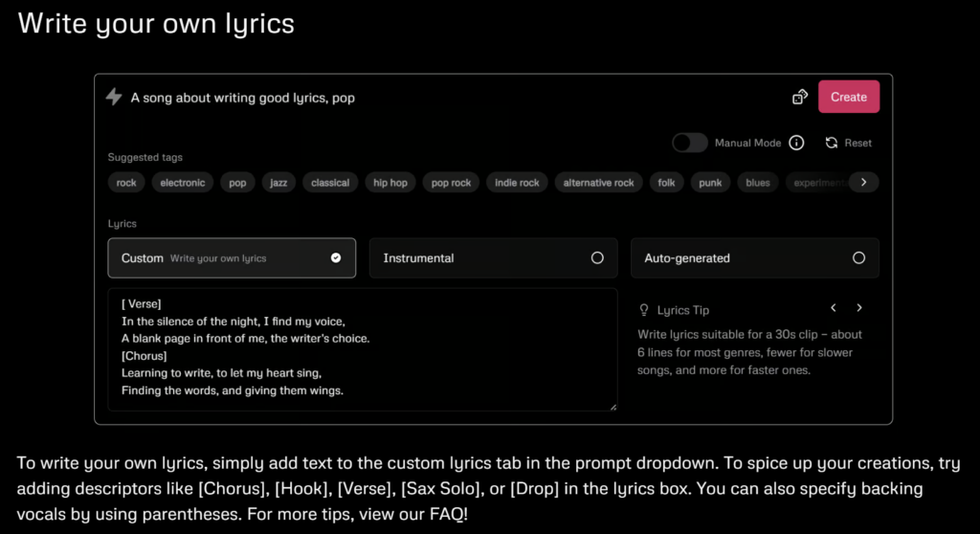Click the 'Write your own lyrics' page heading

pyautogui.click(x=156, y=24)
